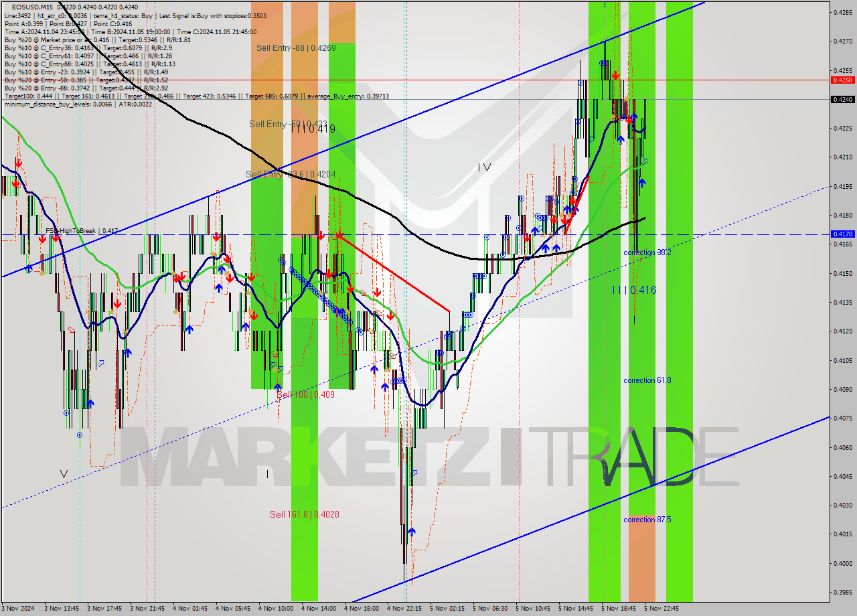The height and width of the screenshot is (616, 857).
Task: Click the 'I V' wave label
Action: 485,168
